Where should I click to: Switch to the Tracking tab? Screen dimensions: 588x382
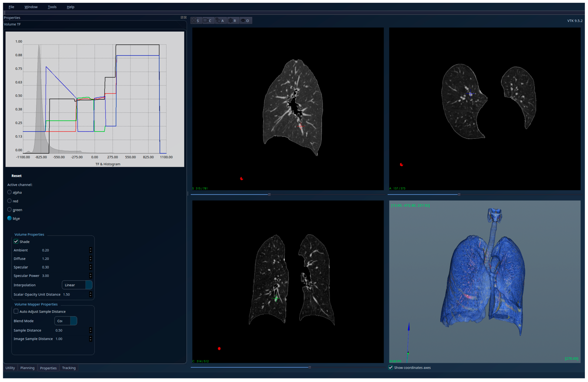[x=69, y=368]
